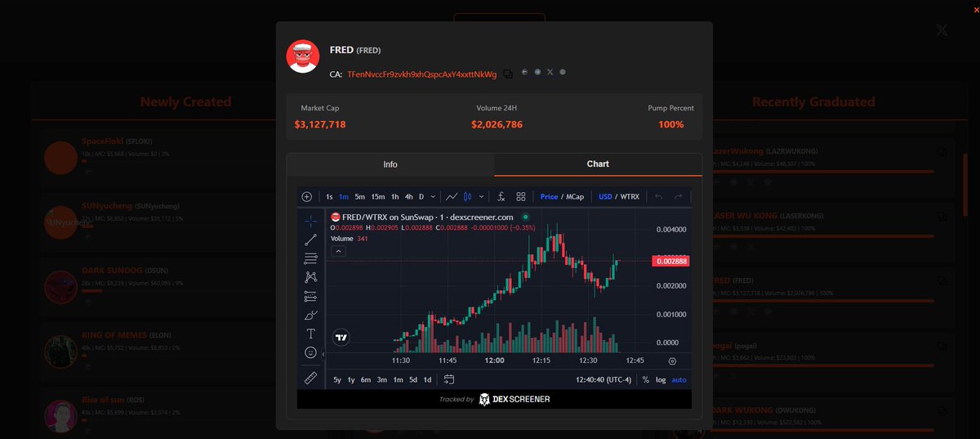The width and height of the screenshot is (980, 439).
Task: Select the ruler measure tool
Action: (310, 378)
